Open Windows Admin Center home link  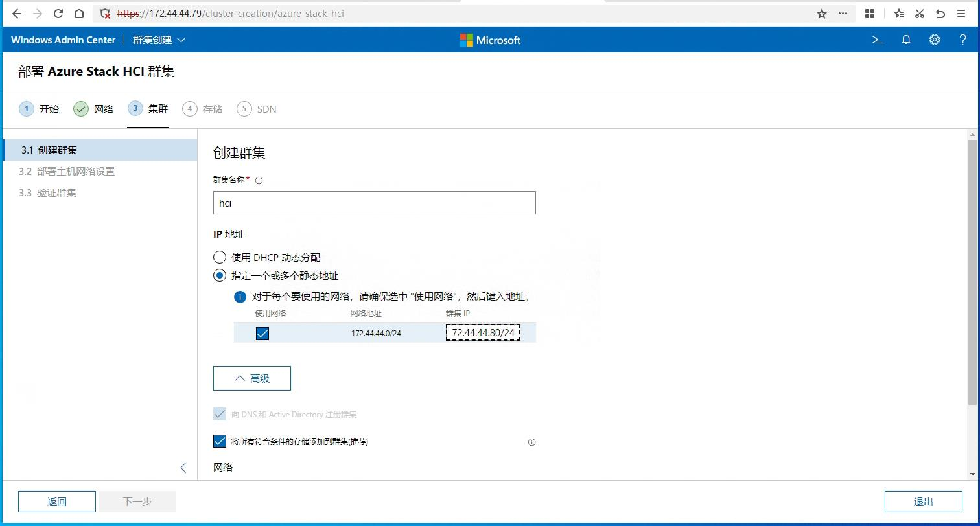(x=63, y=40)
